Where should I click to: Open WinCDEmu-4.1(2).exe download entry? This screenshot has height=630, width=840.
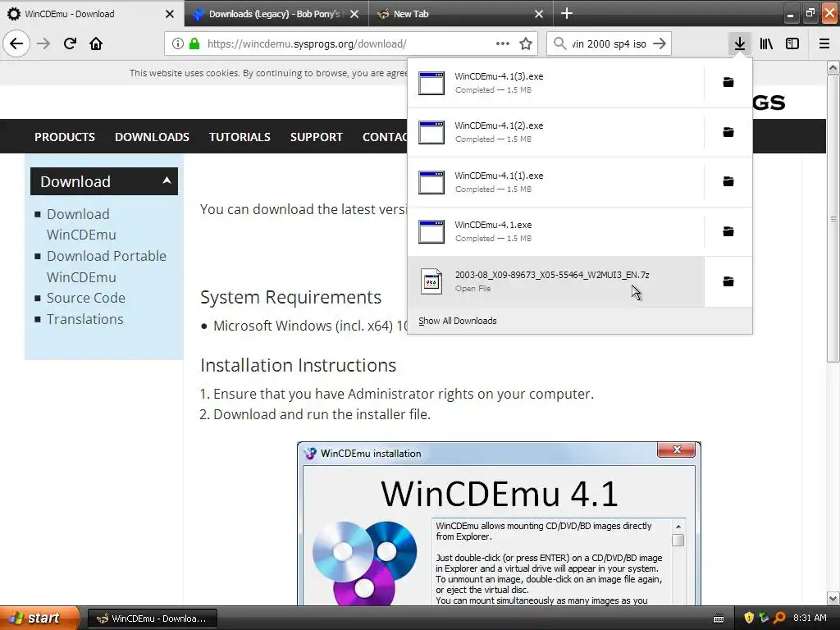pos(555,132)
